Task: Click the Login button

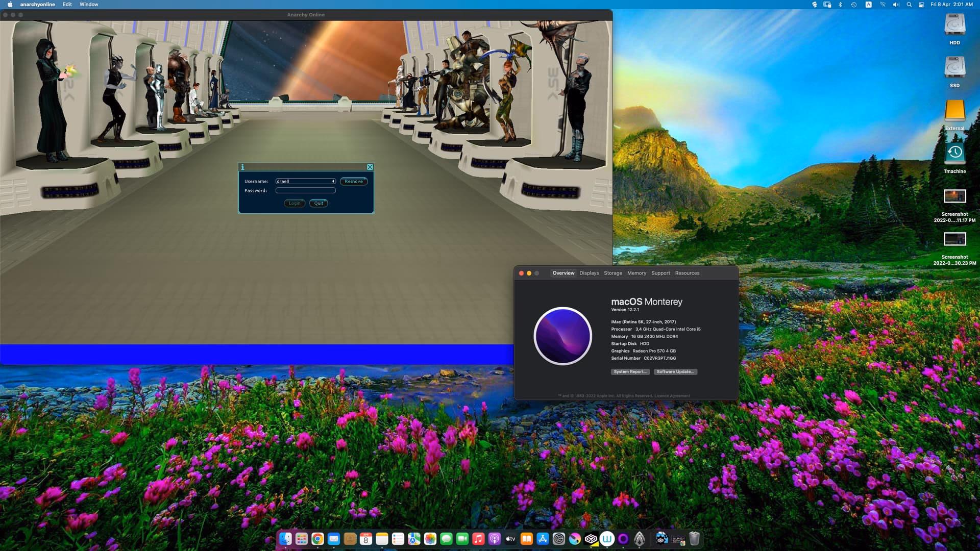Action: pos(295,203)
